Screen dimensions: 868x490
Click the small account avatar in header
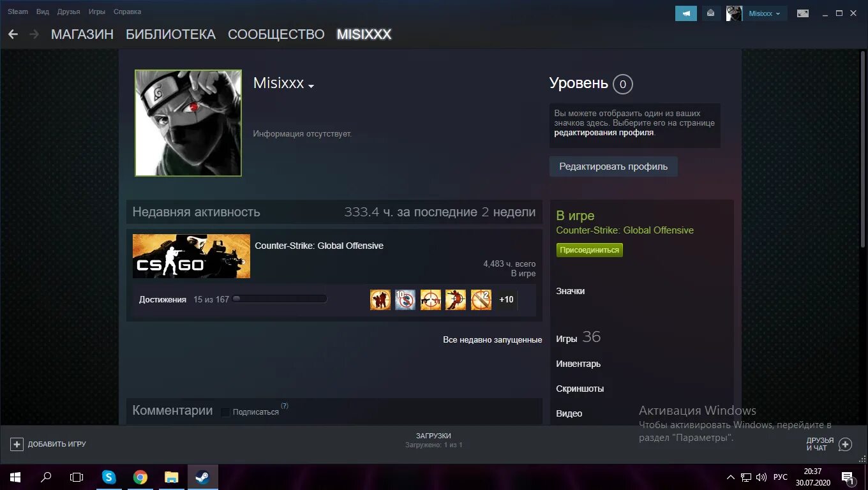[x=734, y=13]
